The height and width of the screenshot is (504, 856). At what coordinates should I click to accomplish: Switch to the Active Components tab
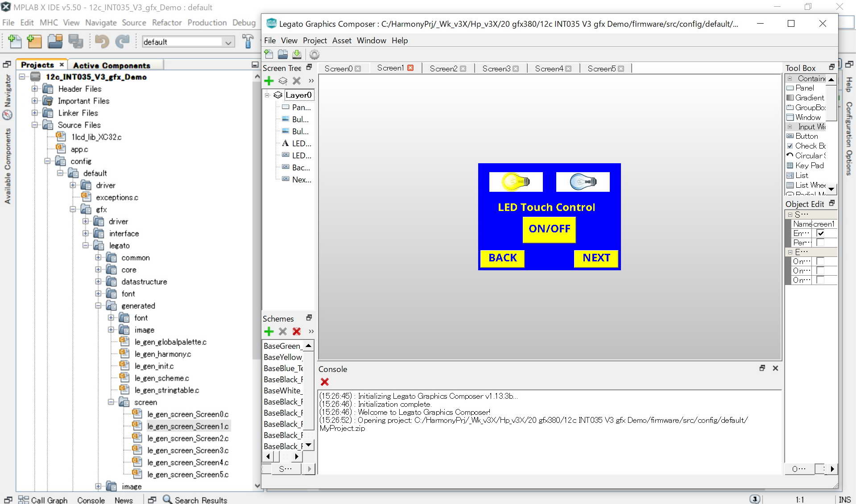tap(112, 65)
